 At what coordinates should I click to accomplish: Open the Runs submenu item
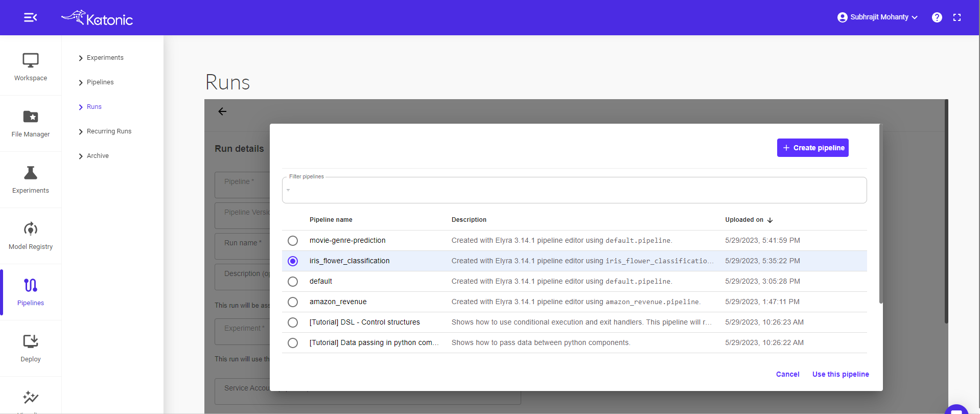[94, 107]
